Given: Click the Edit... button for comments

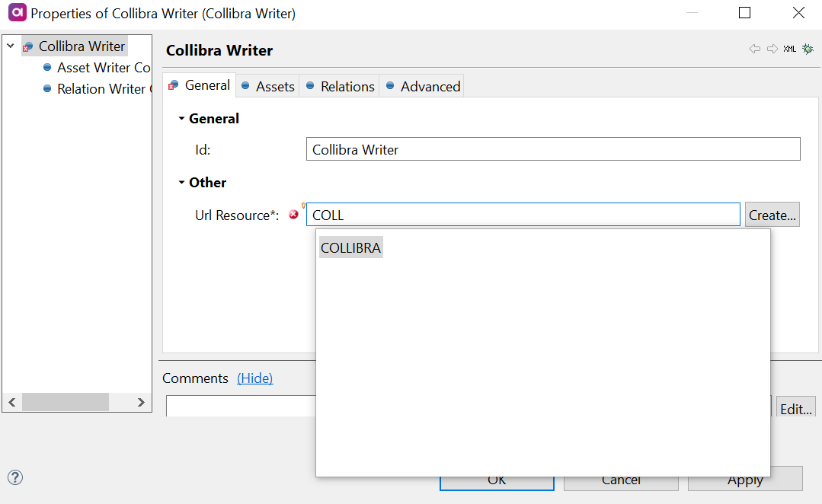Looking at the screenshot, I should click(796, 409).
